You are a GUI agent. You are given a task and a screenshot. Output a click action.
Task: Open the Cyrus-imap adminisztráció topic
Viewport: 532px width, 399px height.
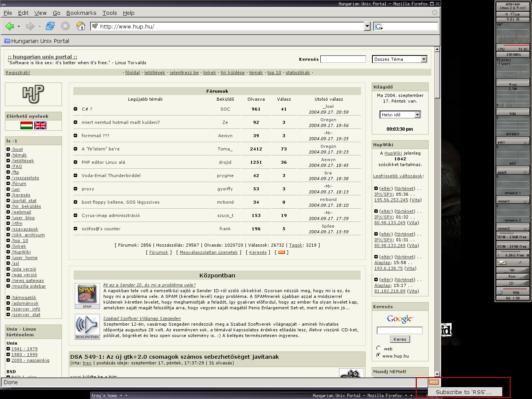(x=111, y=215)
